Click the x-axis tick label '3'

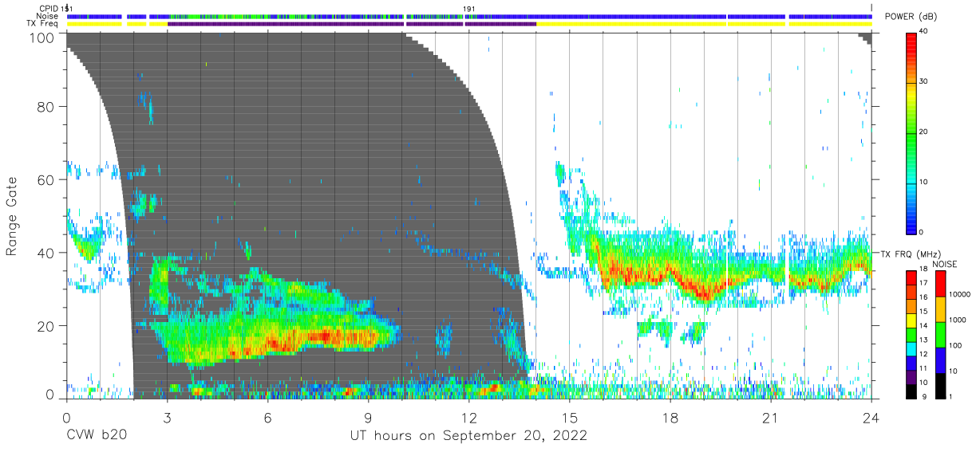tap(167, 418)
